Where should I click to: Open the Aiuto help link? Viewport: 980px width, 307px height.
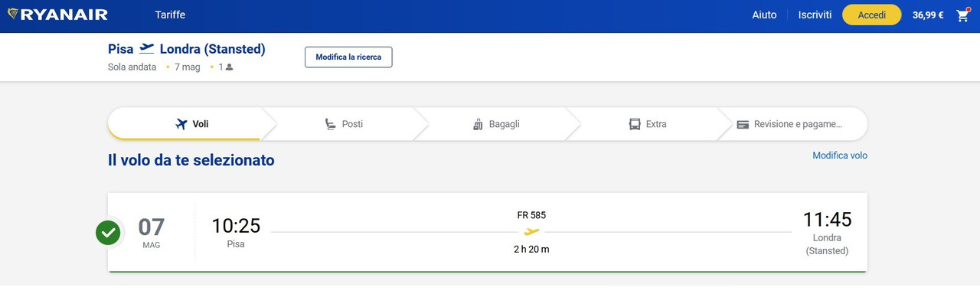click(x=764, y=15)
